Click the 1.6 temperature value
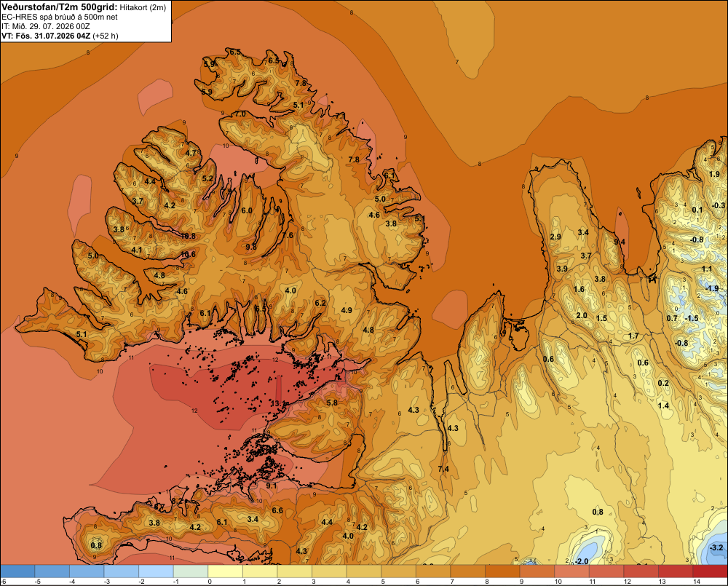Screen dimensions: 728x586 579,289
